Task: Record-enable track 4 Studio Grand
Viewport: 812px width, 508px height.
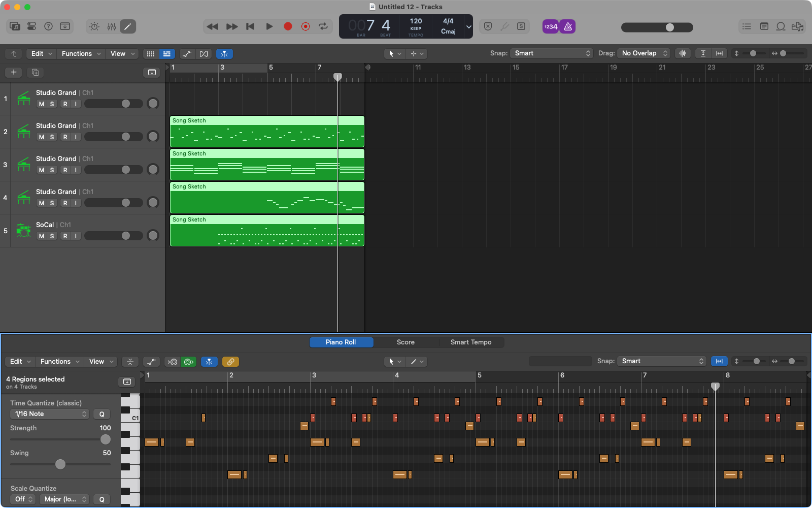Action: (65, 203)
